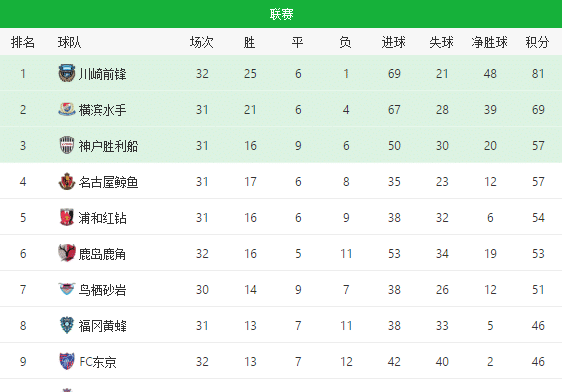The height and width of the screenshot is (392, 562).
Task: Click the 排名 column header
Action: point(23,42)
